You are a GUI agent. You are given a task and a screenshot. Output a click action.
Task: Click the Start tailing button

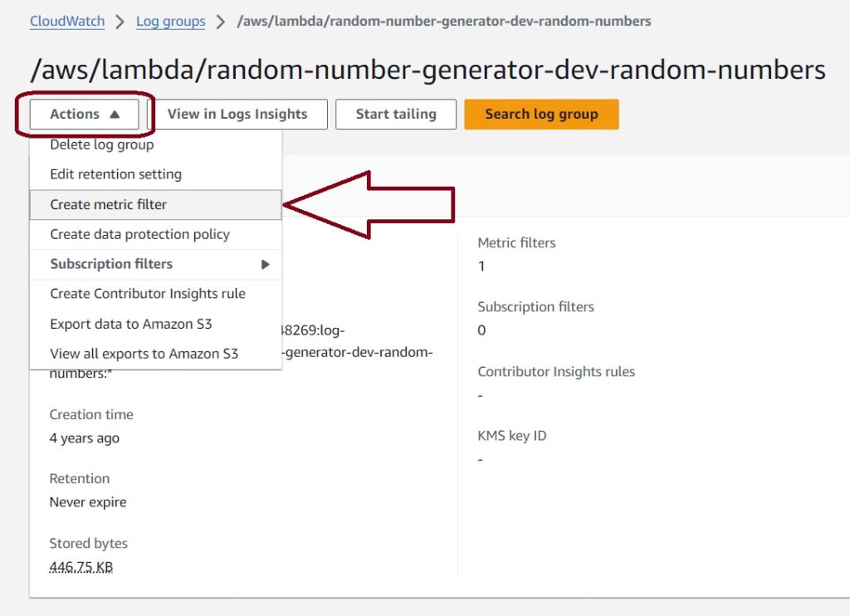(x=396, y=115)
